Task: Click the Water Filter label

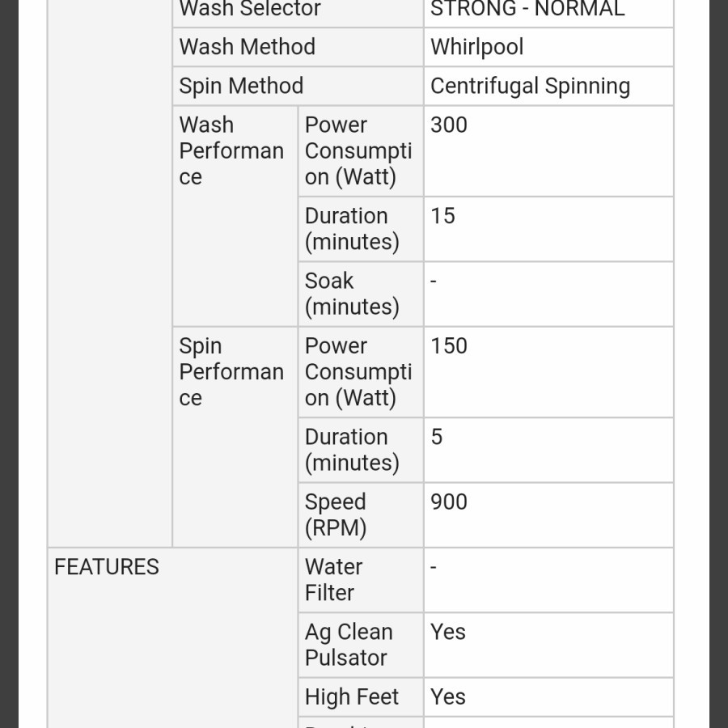Action: point(333,580)
